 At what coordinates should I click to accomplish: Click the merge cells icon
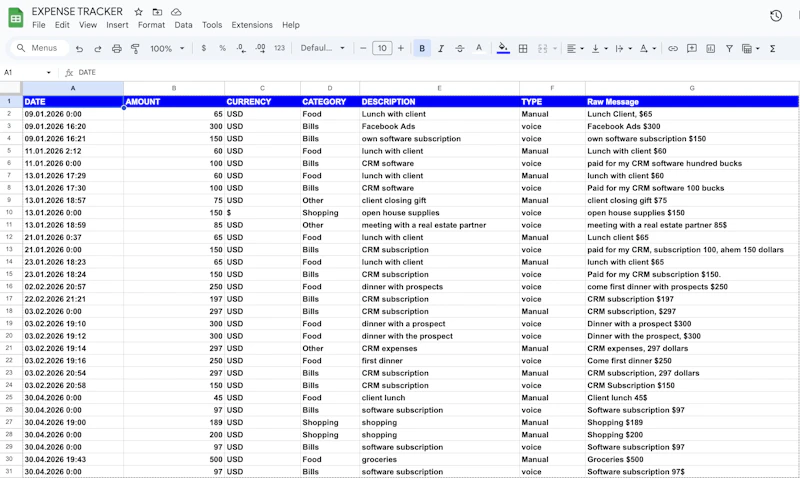point(542,48)
